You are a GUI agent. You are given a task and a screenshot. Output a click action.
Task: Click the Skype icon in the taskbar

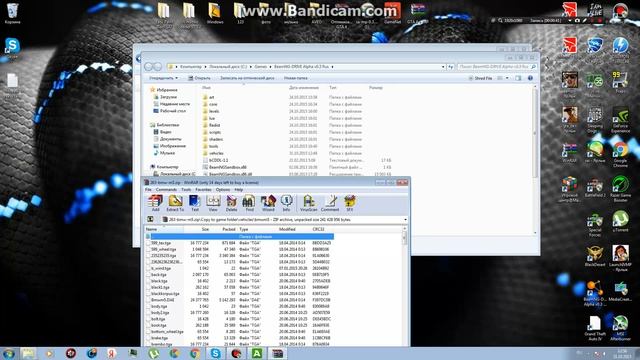click(215, 353)
